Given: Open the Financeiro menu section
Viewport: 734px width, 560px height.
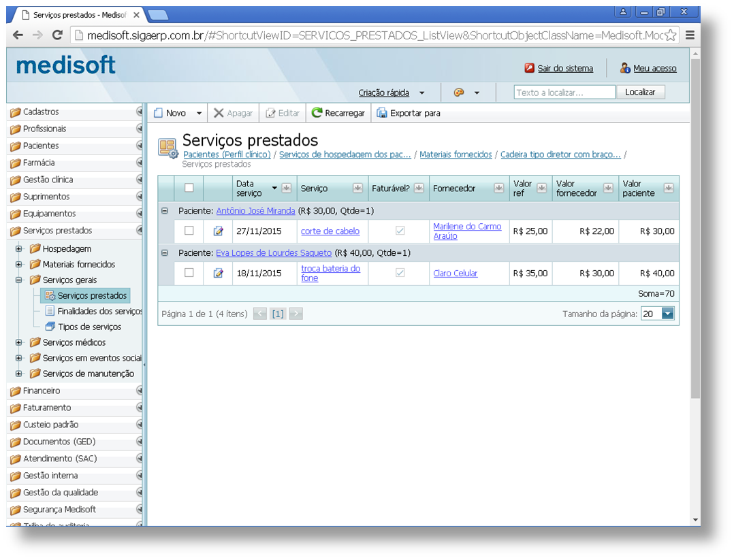Looking at the screenshot, I should pos(75,391).
